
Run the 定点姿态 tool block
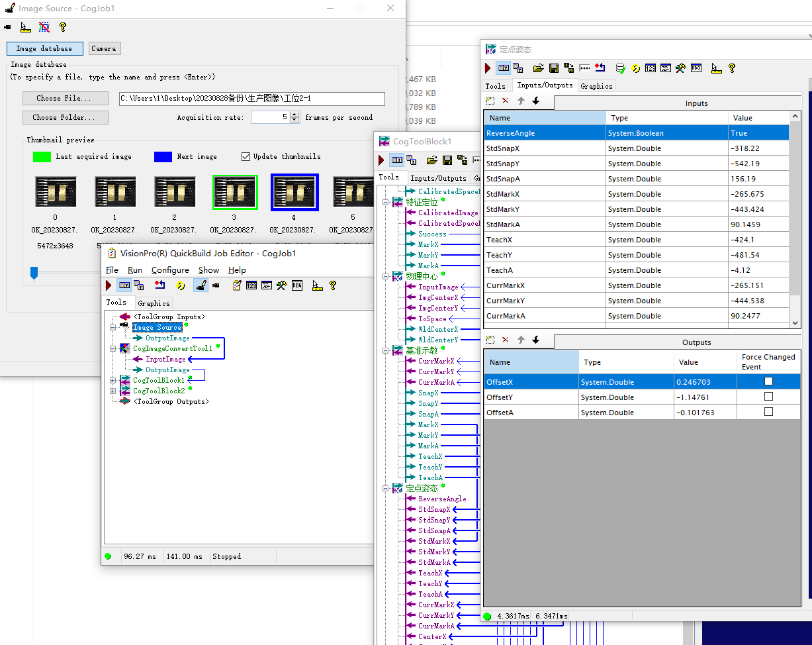[x=488, y=68]
